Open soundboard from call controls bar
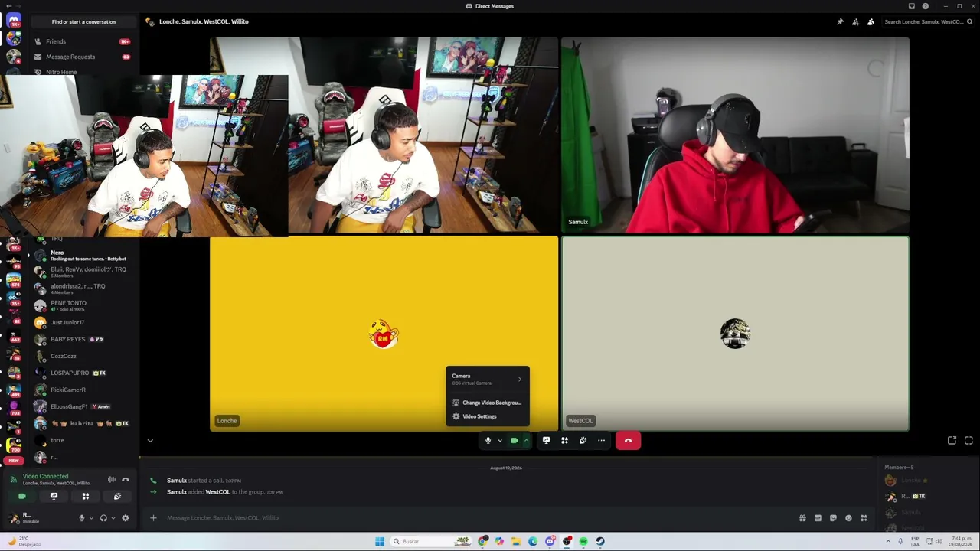 (583, 440)
